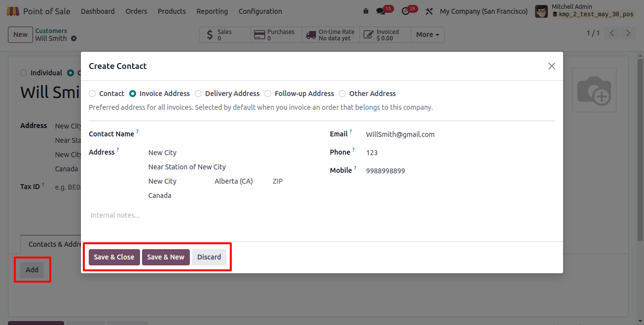This screenshot has width=644, height=325.
Task: Follow the Customers breadcrumb link
Action: (51, 31)
